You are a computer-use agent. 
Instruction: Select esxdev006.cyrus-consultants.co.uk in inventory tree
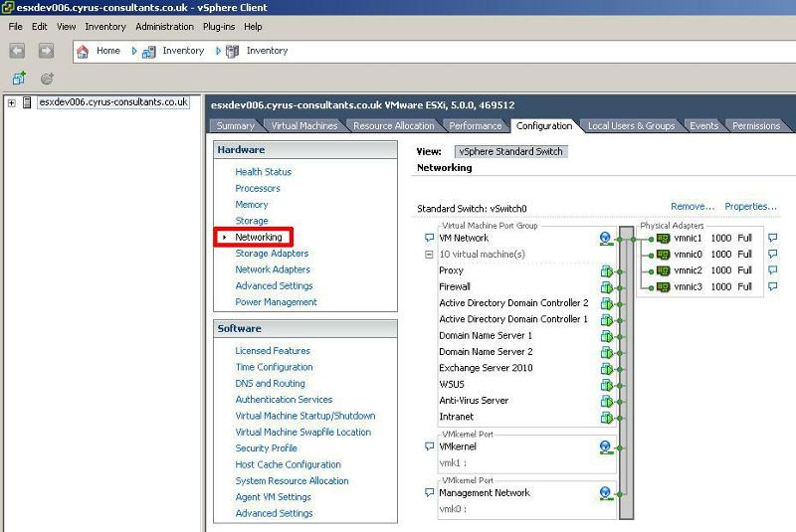tap(113, 102)
